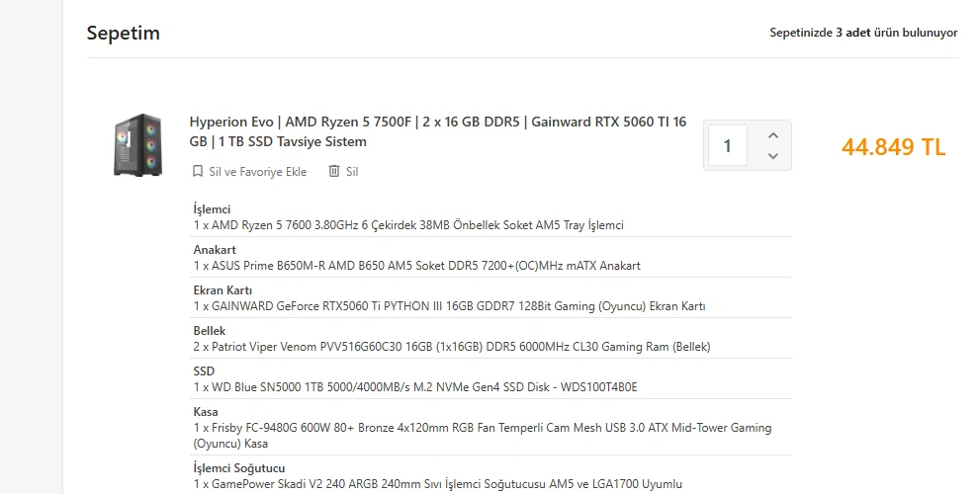Screen dimensions: 980x494
Task: Click the Sepetim heading
Action: point(124,34)
